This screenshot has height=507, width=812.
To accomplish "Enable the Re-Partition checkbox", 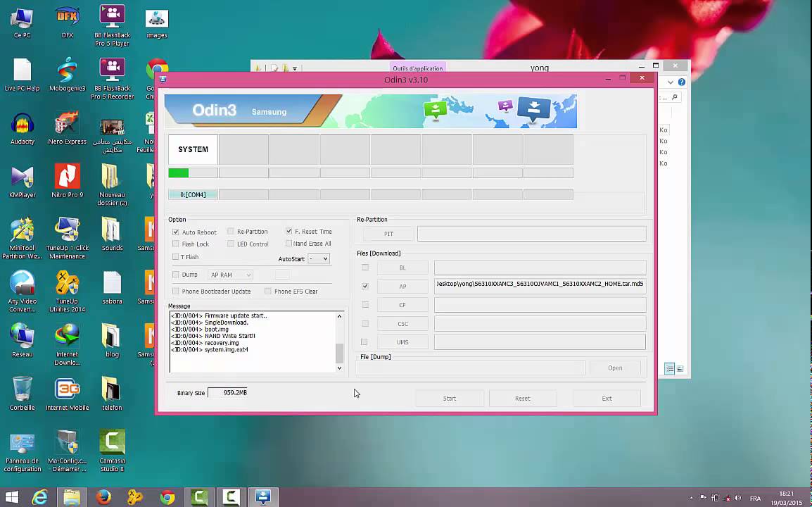I will 231,231.
